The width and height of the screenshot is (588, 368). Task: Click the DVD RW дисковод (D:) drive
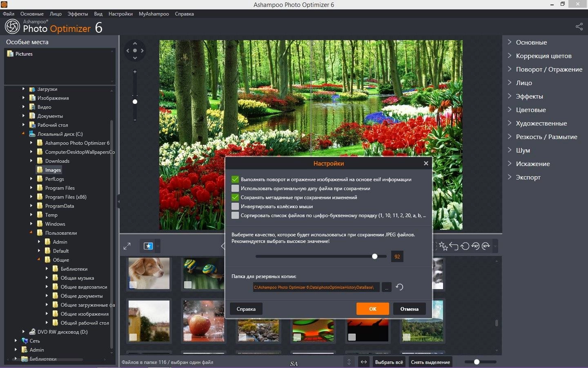pyautogui.click(x=62, y=332)
